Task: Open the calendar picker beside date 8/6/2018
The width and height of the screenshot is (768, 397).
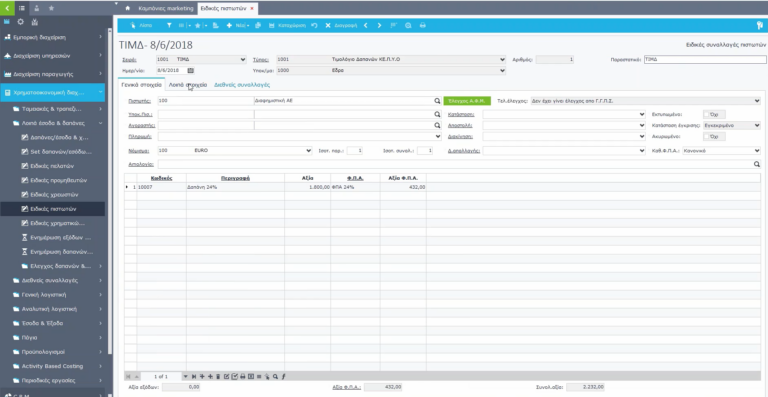Action: tap(191, 70)
